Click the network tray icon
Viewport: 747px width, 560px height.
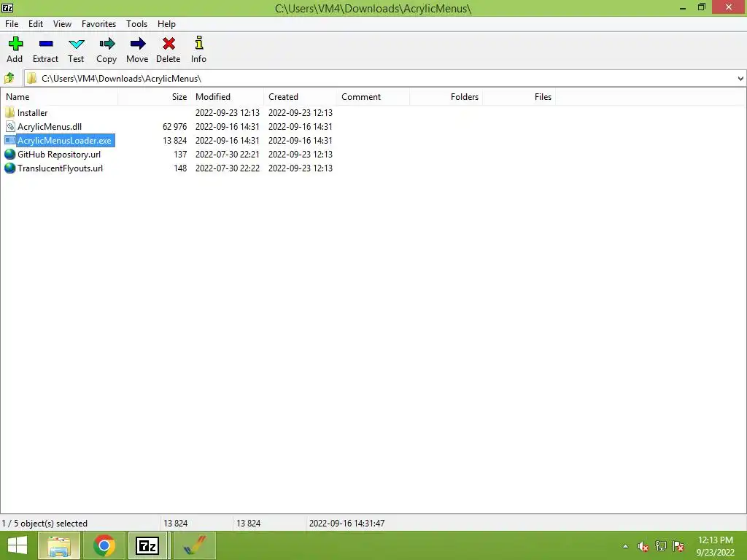click(661, 546)
